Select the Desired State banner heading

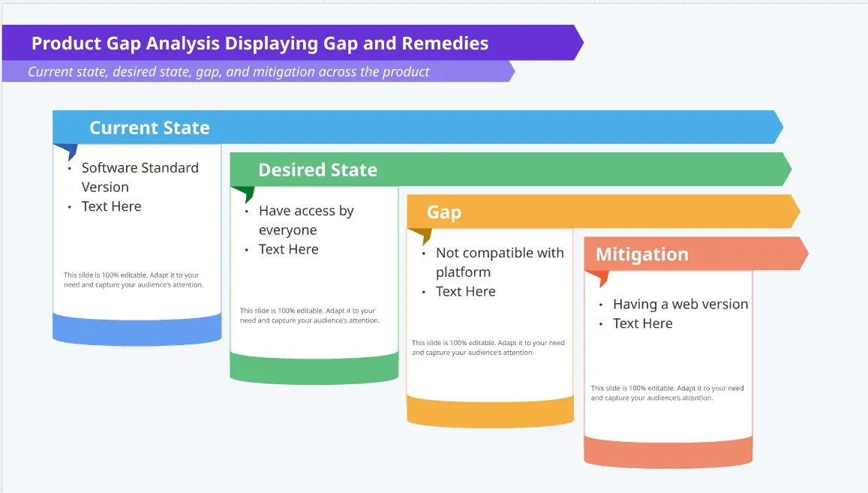click(318, 170)
